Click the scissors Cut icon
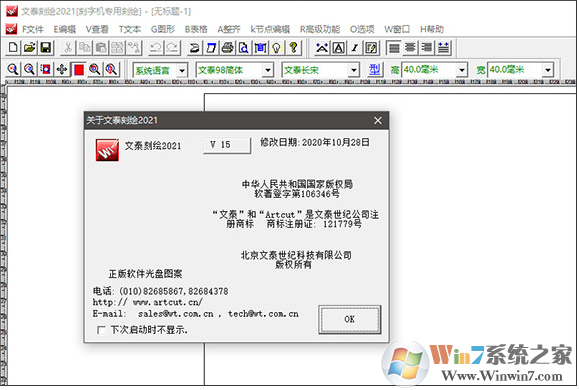Image resolution: width=579 pixels, height=390 pixels. (68, 48)
